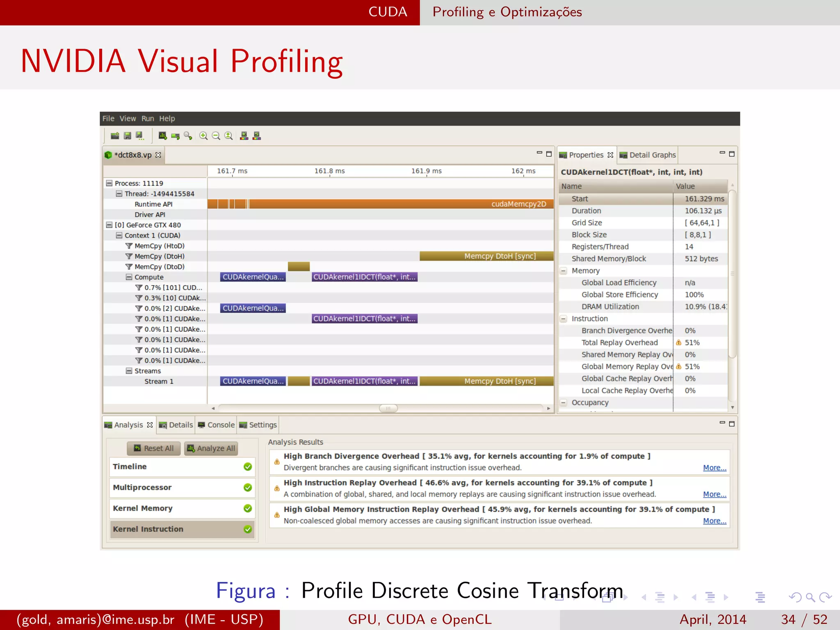Viewport: 840px width, 630px height.
Task: Collapse the Context 1 (CUDA) node
Action: click(119, 235)
